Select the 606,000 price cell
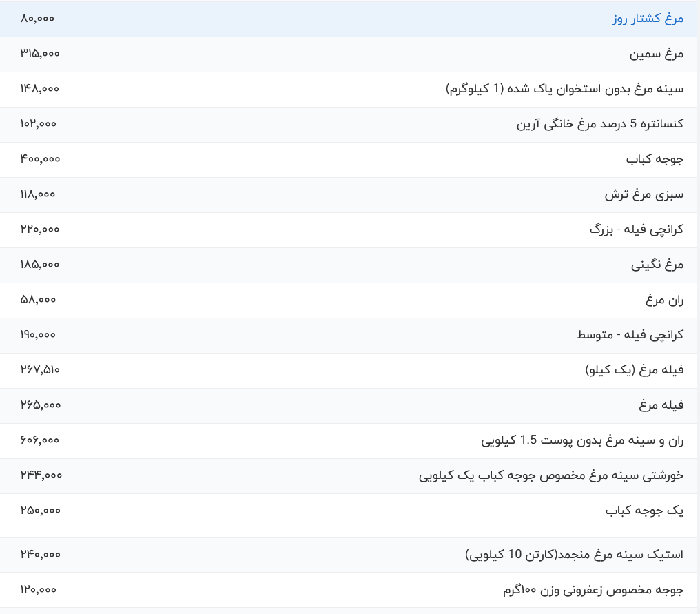This screenshot has width=700, height=614. [40, 440]
